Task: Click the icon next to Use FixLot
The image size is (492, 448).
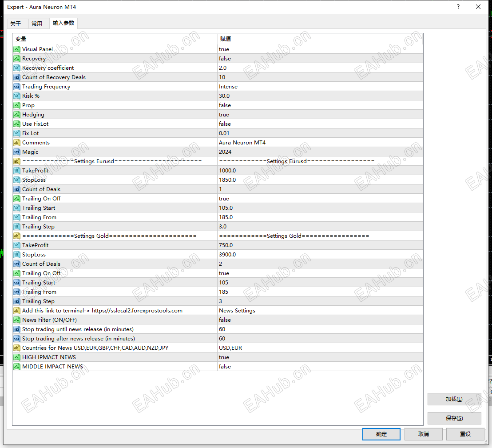Action: point(17,124)
